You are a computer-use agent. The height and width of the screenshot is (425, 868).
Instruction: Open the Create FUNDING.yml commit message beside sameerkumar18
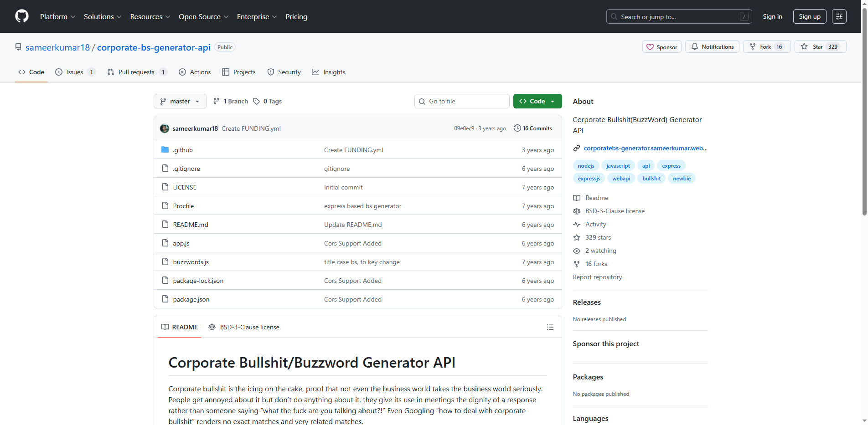[251, 128]
